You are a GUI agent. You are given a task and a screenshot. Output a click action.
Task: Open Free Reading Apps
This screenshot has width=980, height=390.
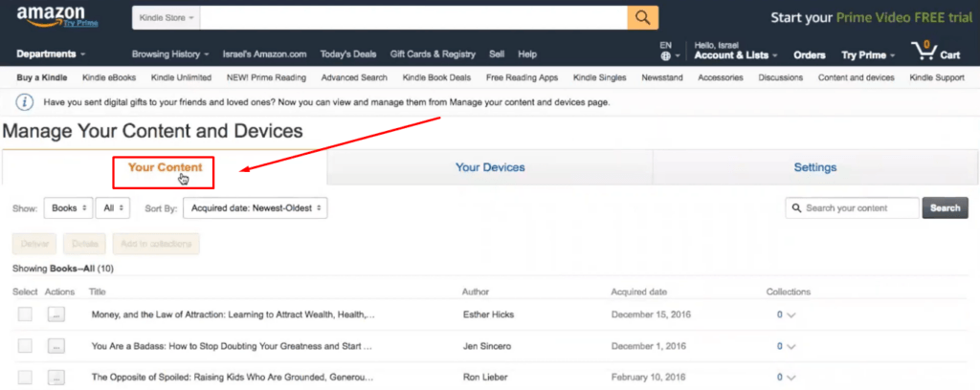[522, 78]
